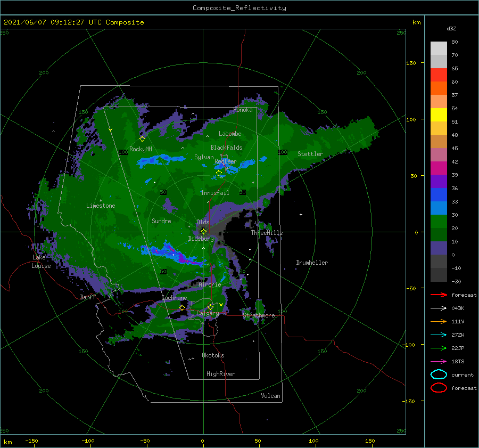Click the cyan 27ZW arrow icon
The width and height of the screenshot is (479, 448).
(x=439, y=335)
